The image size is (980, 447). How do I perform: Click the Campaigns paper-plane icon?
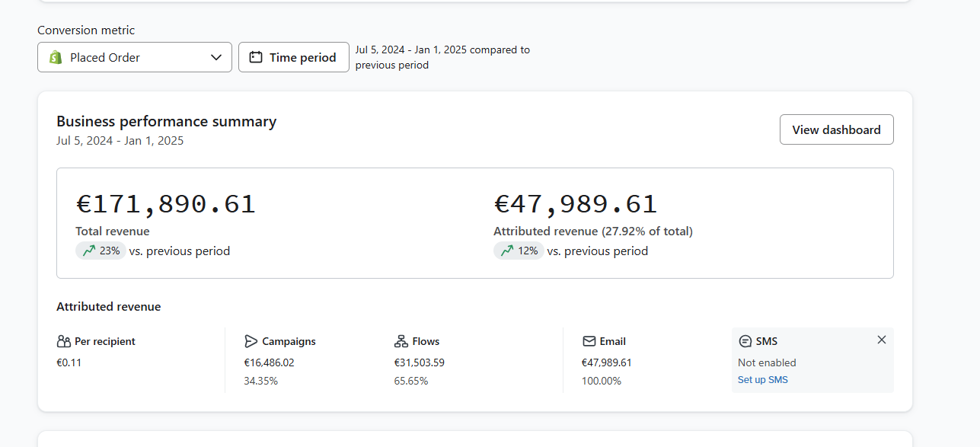[x=251, y=341]
